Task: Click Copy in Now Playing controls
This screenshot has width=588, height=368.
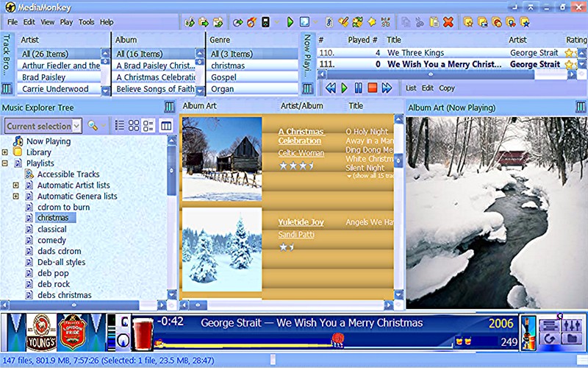Action: coord(447,88)
